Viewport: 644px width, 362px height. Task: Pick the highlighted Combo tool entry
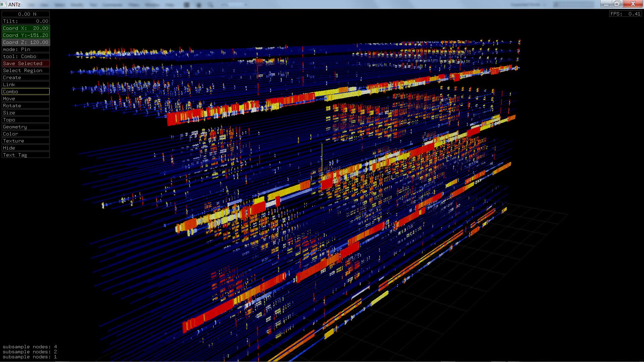[25, 92]
